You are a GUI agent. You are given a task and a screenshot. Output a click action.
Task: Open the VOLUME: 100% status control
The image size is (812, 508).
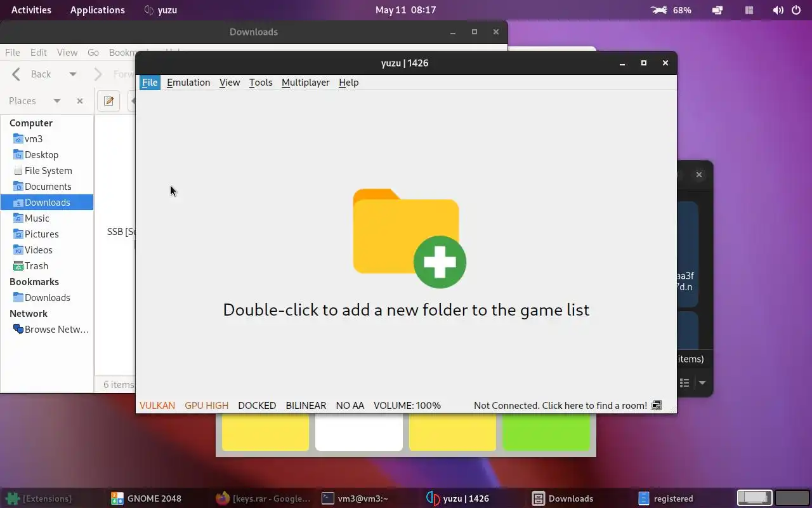(407, 406)
